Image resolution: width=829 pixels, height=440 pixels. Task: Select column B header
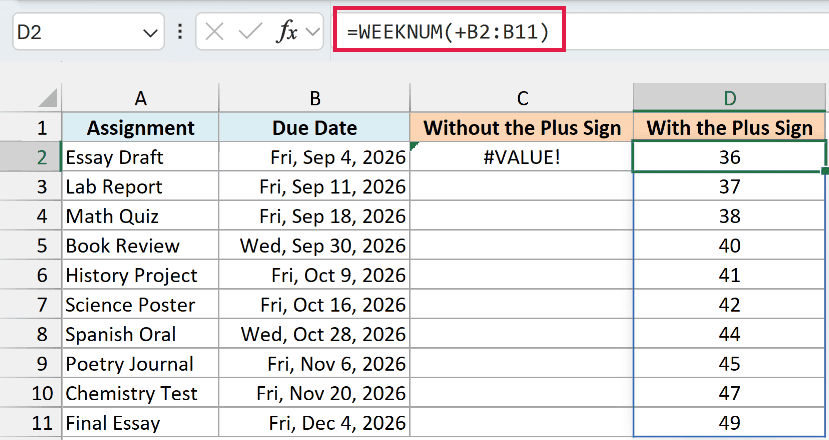click(315, 98)
